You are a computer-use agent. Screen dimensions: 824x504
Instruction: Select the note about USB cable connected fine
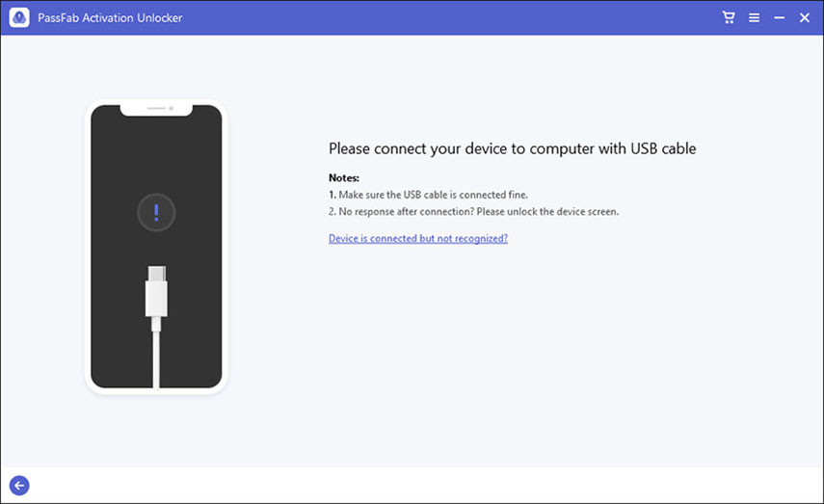coord(428,195)
